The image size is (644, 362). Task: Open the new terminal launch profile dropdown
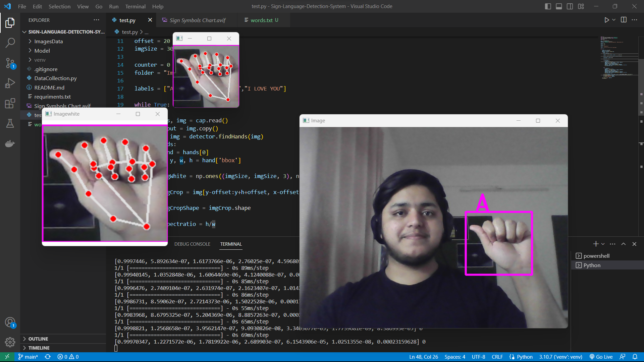[603, 244]
